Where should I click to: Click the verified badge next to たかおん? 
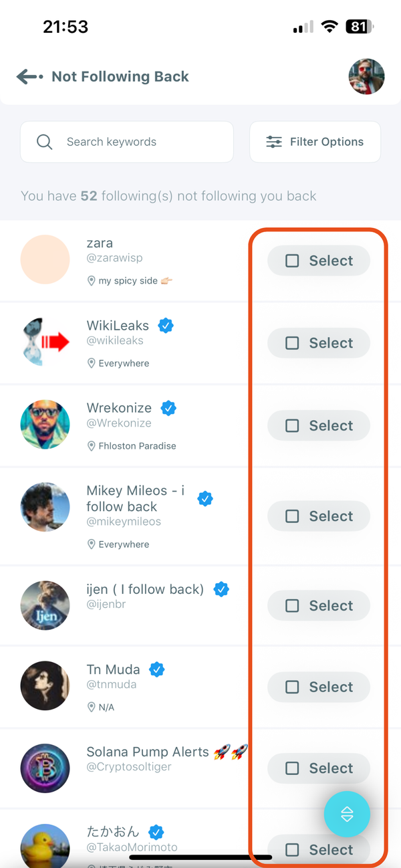tap(156, 832)
